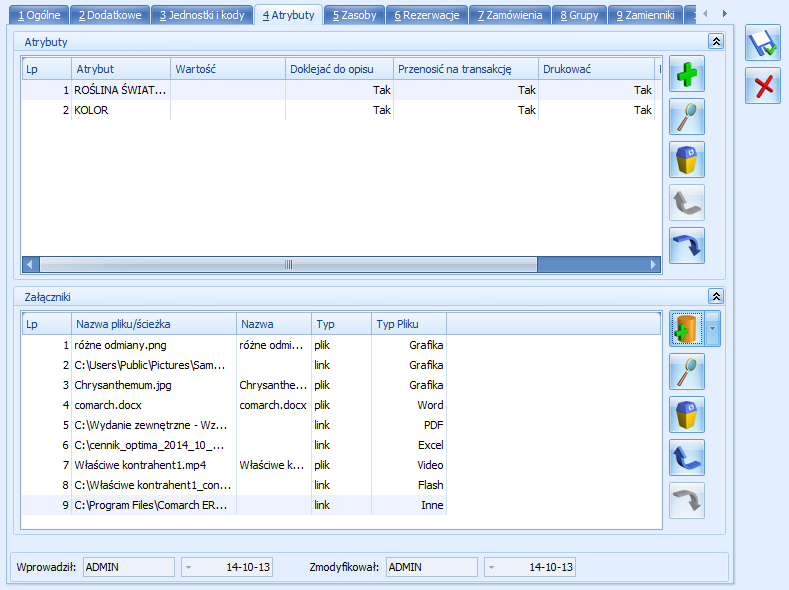Open the 8 Grupy tab
This screenshot has width=789, height=590.
(579, 15)
